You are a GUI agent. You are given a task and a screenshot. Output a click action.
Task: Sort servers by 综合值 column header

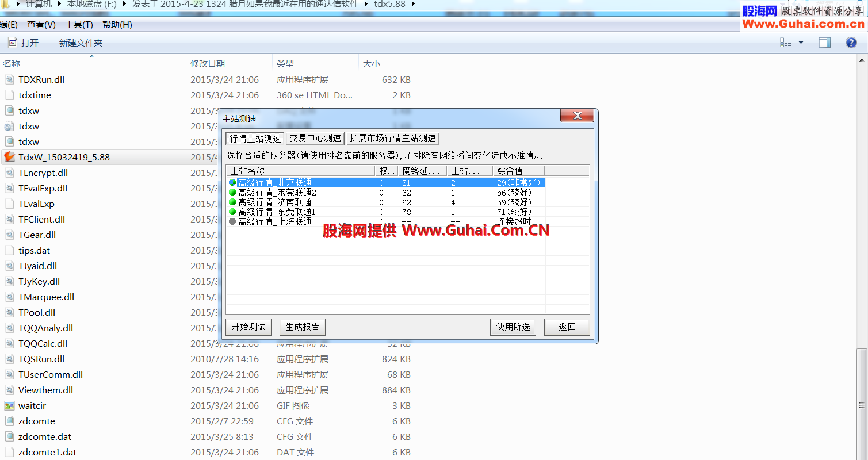coord(519,171)
